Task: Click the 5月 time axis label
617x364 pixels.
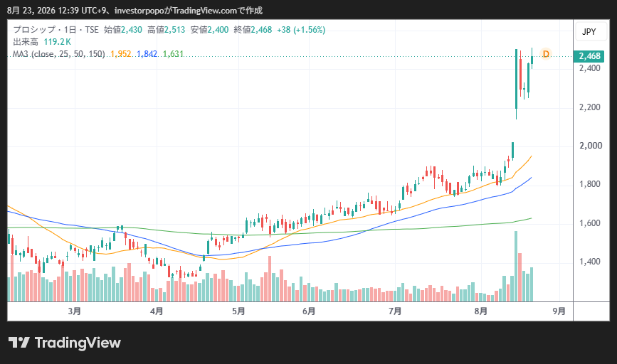Action: coord(238,311)
